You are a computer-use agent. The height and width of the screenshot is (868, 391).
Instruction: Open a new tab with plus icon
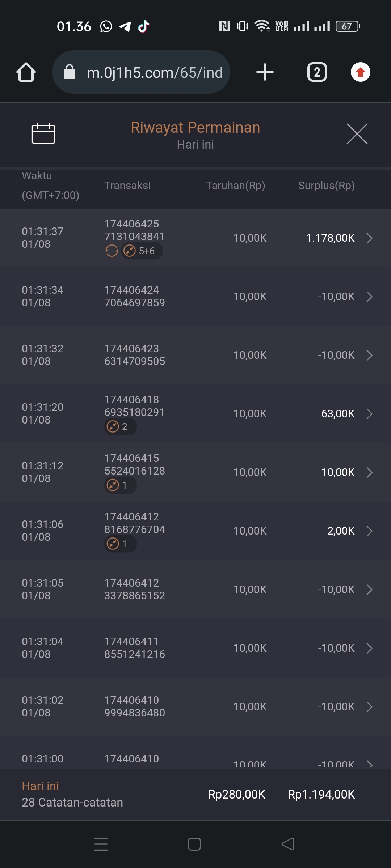point(265,72)
